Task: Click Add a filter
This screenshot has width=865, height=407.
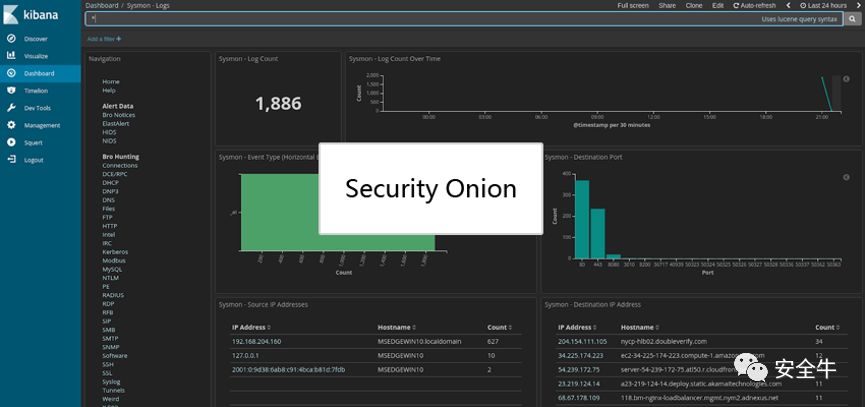Action: click(x=104, y=39)
